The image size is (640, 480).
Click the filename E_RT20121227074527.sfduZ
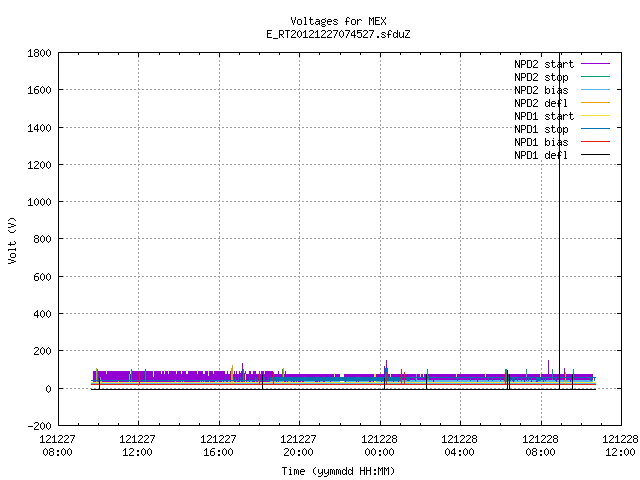pos(338,34)
